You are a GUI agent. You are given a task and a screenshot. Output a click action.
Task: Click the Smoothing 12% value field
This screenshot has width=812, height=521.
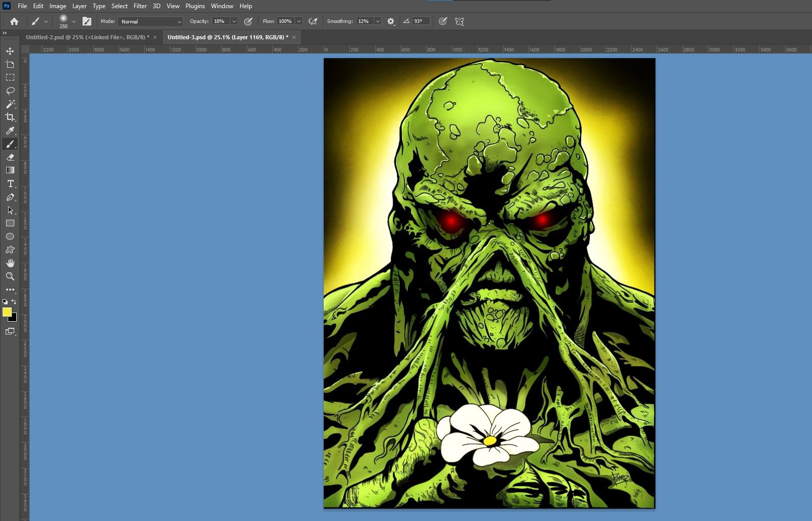(x=364, y=21)
